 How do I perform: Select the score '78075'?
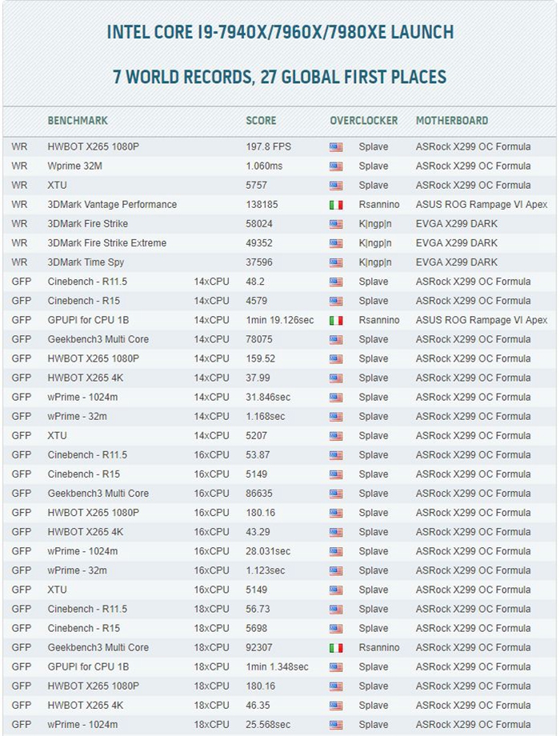[259, 339]
